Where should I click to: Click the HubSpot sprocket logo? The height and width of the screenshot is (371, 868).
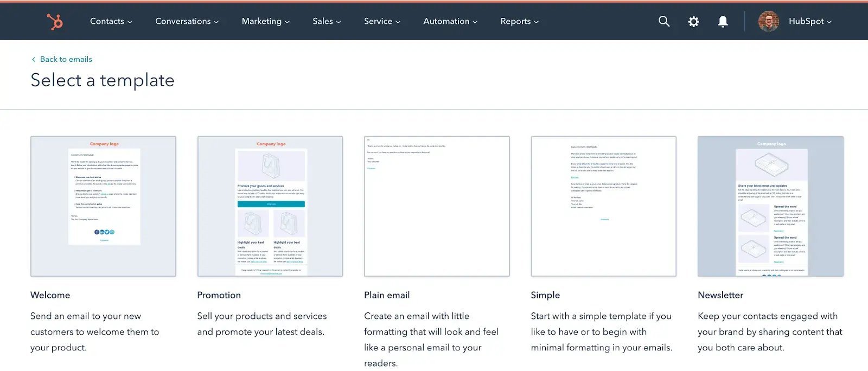click(x=54, y=21)
